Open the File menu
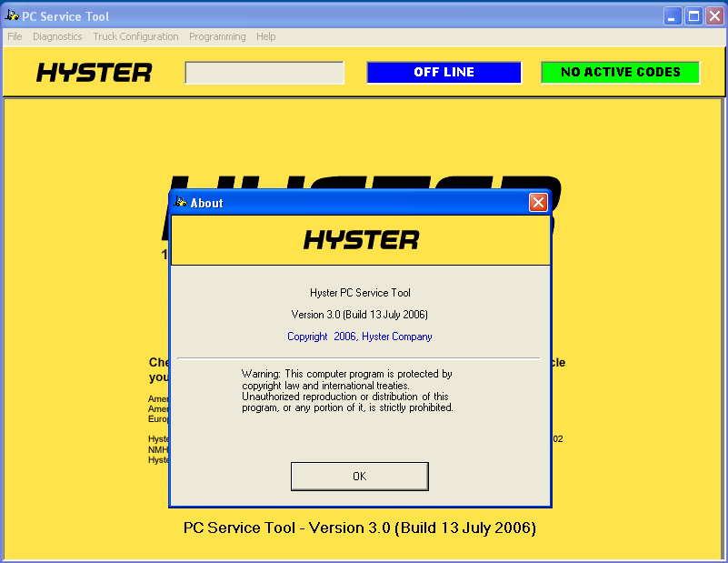Image resolution: width=728 pixels, height=563 pixels. pos(15,36)
